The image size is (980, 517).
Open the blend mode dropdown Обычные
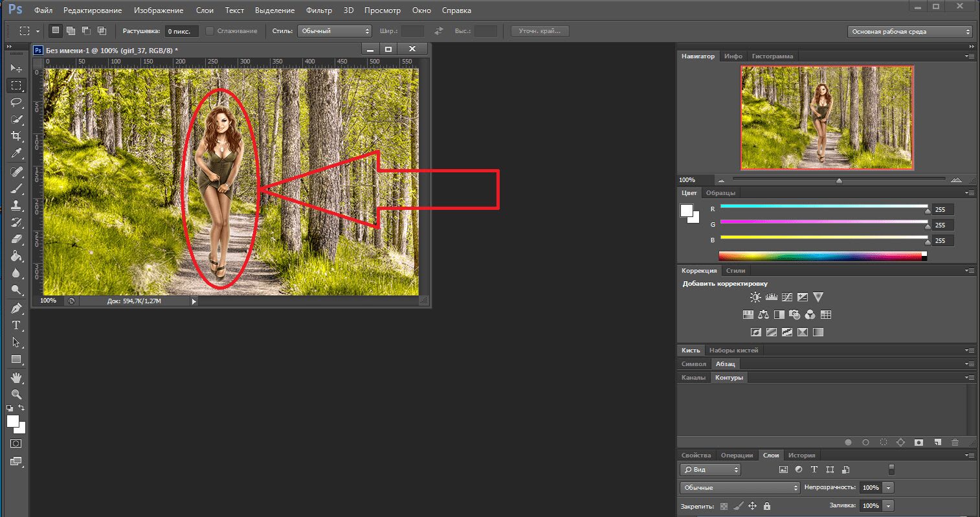click(x=740, y=488)
